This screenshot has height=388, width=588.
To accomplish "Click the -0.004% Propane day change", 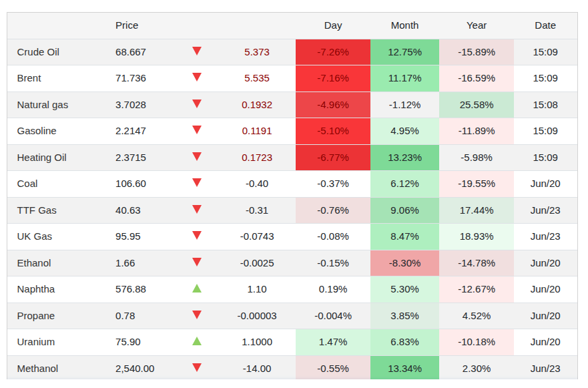I will click(333, 316).
